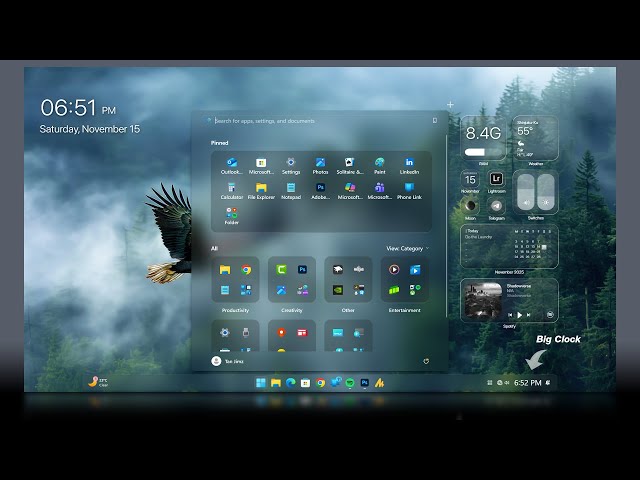Open the pinned Notepad app

[x=291, y=191]
